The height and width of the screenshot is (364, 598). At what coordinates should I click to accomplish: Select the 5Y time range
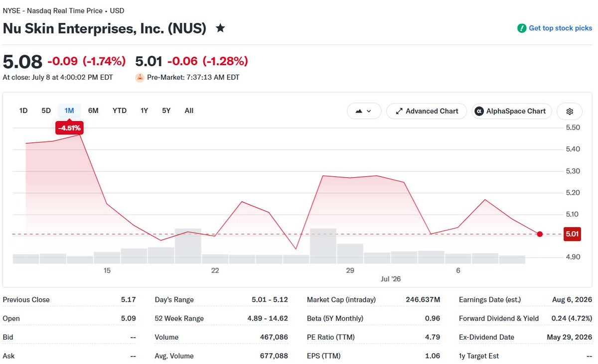166,111
